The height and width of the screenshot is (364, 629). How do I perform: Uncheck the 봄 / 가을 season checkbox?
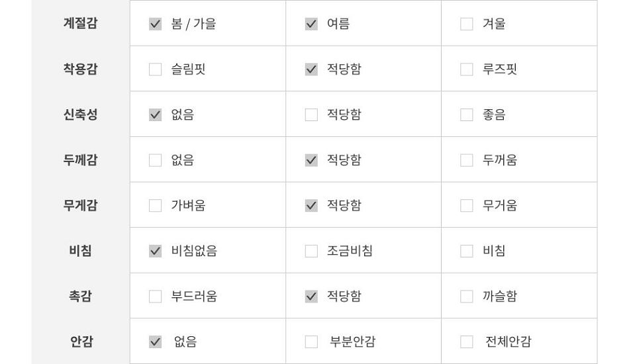tap(155, 24)
